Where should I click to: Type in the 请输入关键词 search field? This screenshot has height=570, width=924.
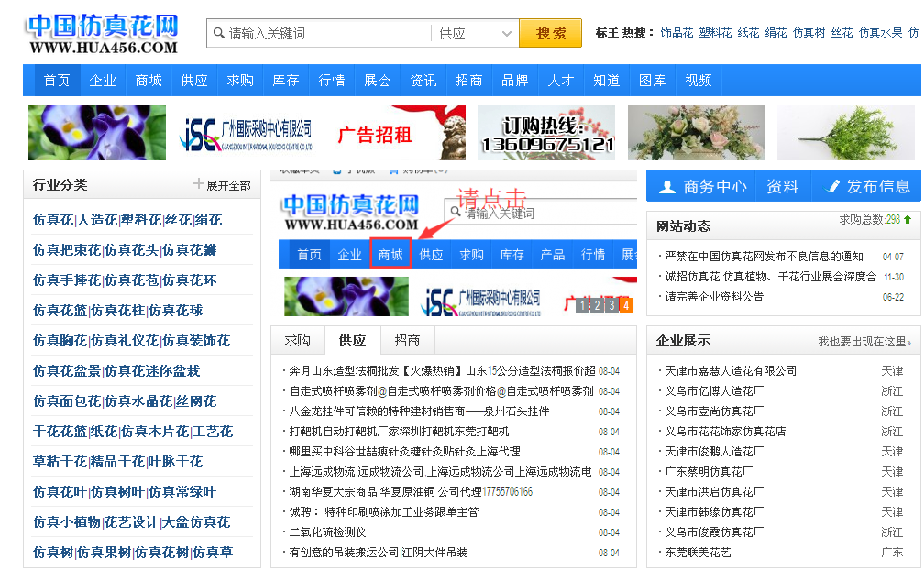(327, 33)
